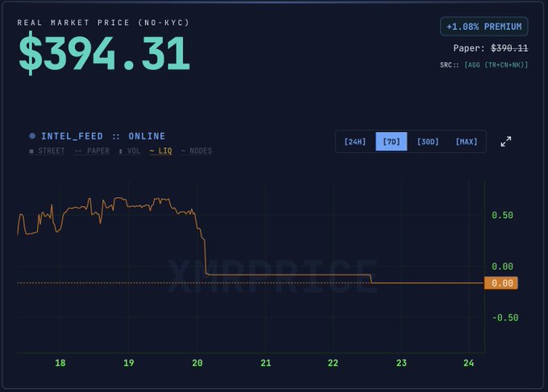Show the MAX time range
Image resolution: width=548 pixels, height=392 pixels.
(467, 142)
